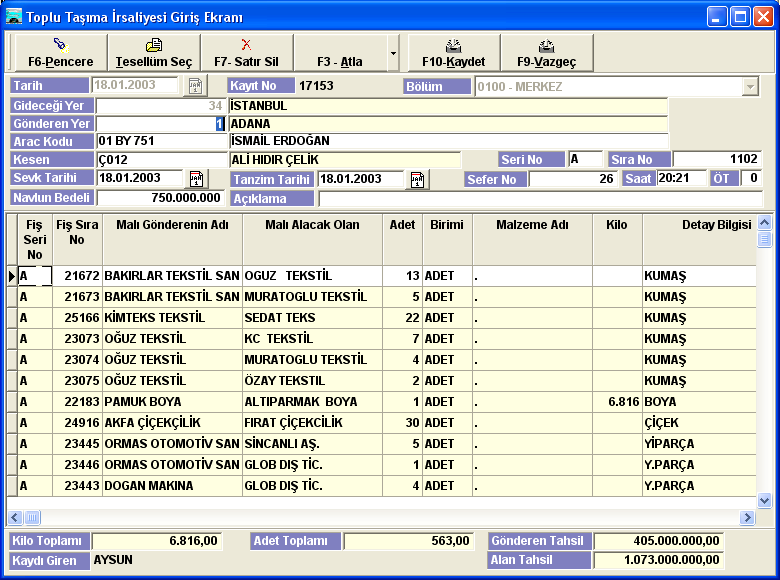Viewport: 780px width, 580px height.
Task: Click the İSMAİL ERDOĞAN driver field
Action: point(449,141)
